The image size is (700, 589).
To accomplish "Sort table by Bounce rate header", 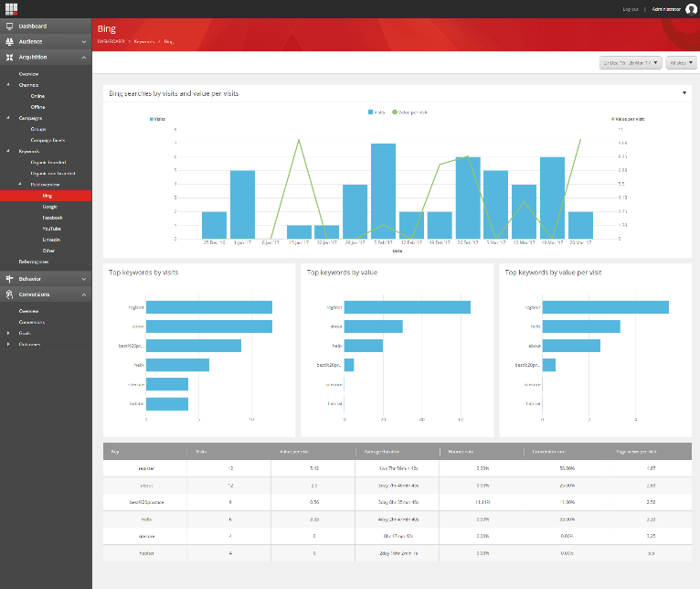I will [x=461, y=452].
